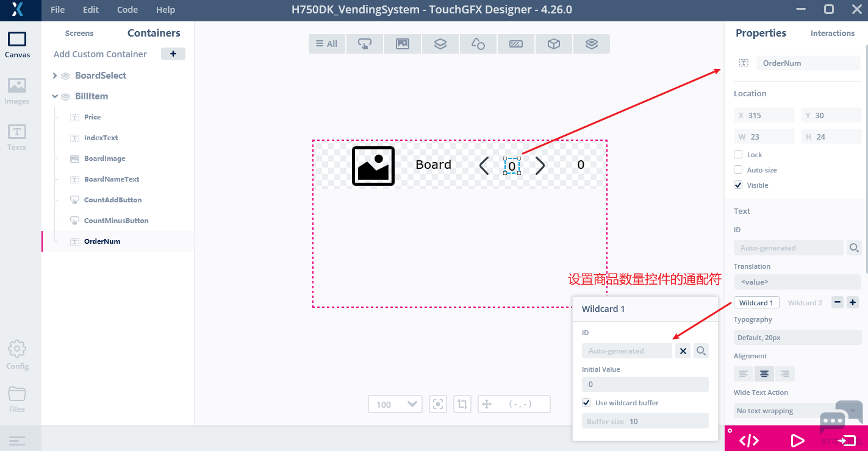Image resolution: width=868 pixels, height=451 pixels.
Task: Open the Buttons widget category
Action: tap(365, 44)
